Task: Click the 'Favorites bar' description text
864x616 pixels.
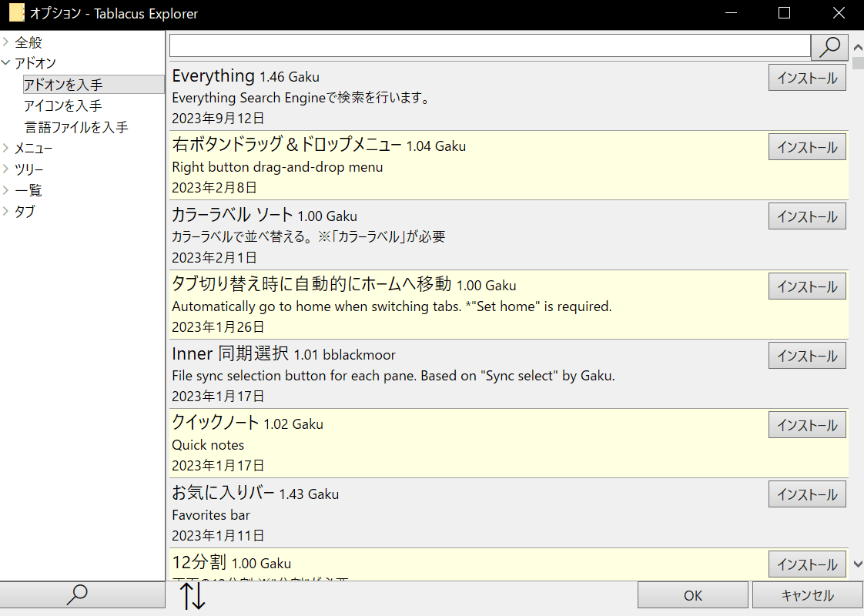Action: (211, 514)
